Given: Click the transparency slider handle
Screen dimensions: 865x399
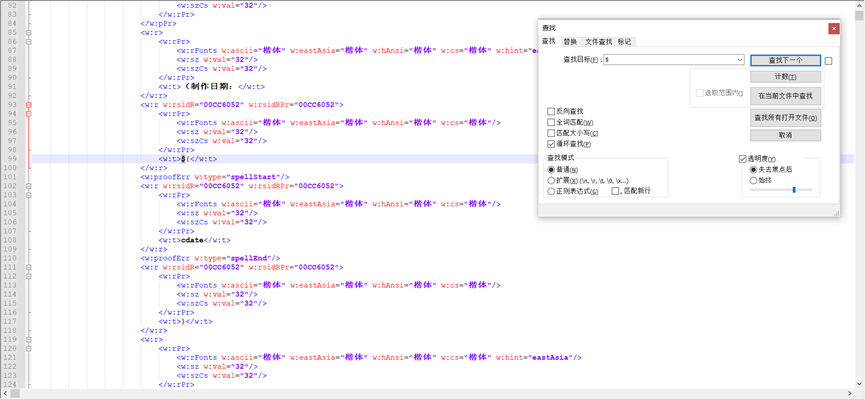Looking at the screenshot, I should click(794, 190).
